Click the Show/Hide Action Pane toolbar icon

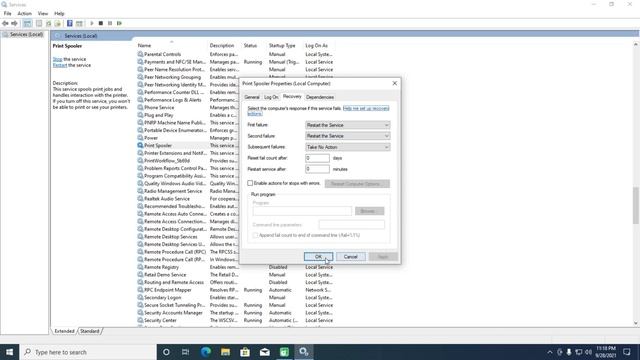79,23
